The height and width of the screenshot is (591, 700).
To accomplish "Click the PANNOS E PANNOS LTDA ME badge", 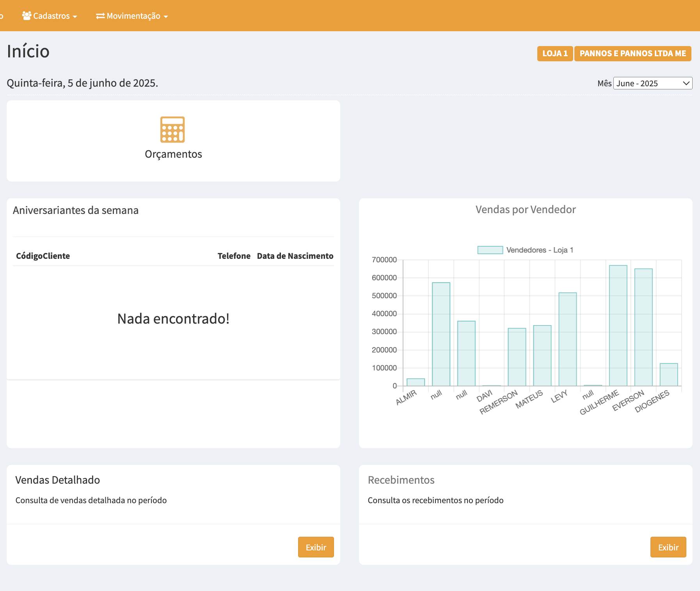I will 632,53.
